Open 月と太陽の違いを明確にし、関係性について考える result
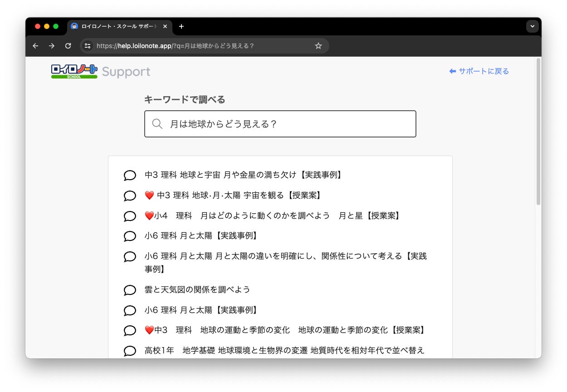567x392 pixels. [x=286, y=262]
